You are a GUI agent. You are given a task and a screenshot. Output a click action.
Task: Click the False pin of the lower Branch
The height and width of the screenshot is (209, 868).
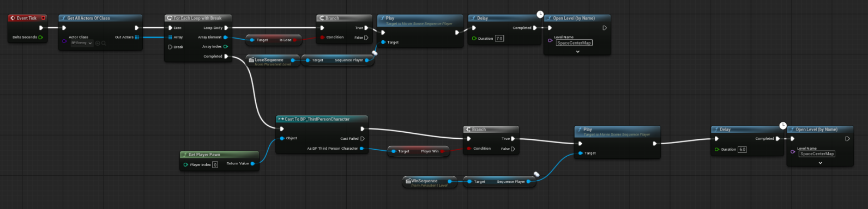click(513, 149)
